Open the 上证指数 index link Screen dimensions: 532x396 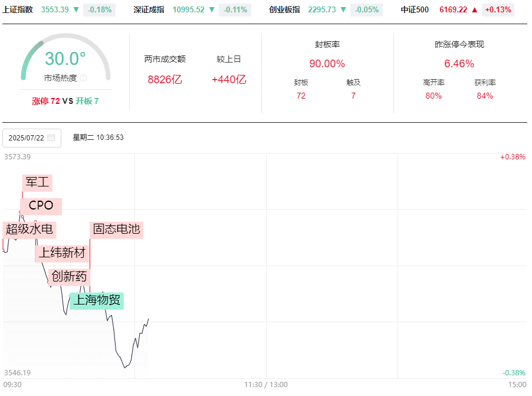coord(18,9)
